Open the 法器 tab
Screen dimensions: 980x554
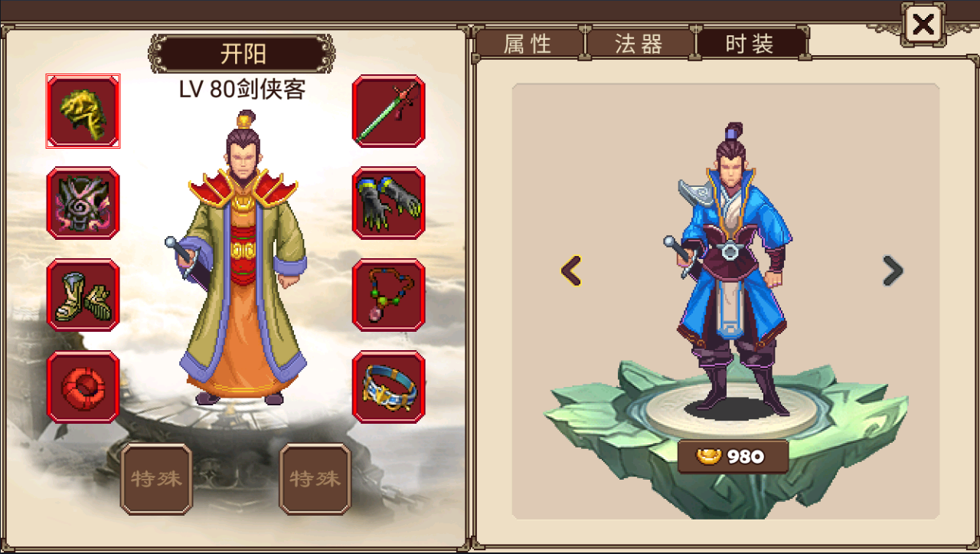click(x=639, y=44)
